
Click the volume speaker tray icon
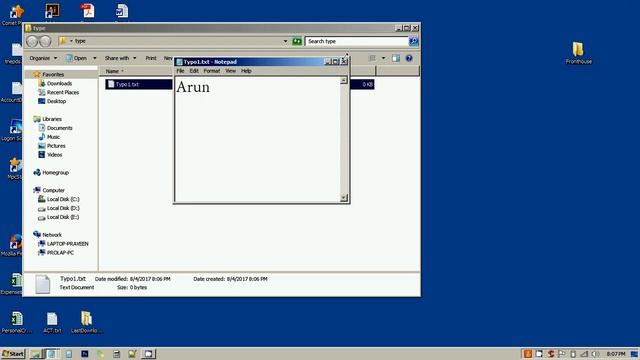[x=596, y=354]
